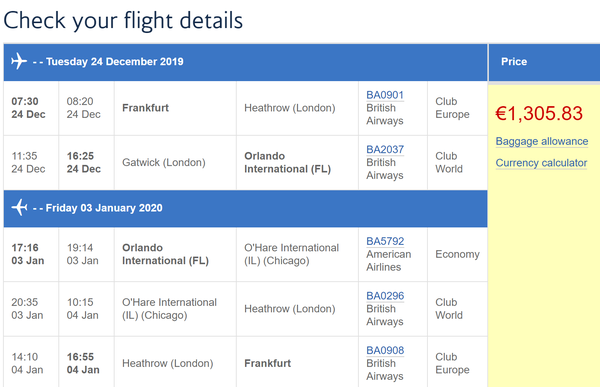
Task: Click the Baggage allowance link
Action: [541, 141]
